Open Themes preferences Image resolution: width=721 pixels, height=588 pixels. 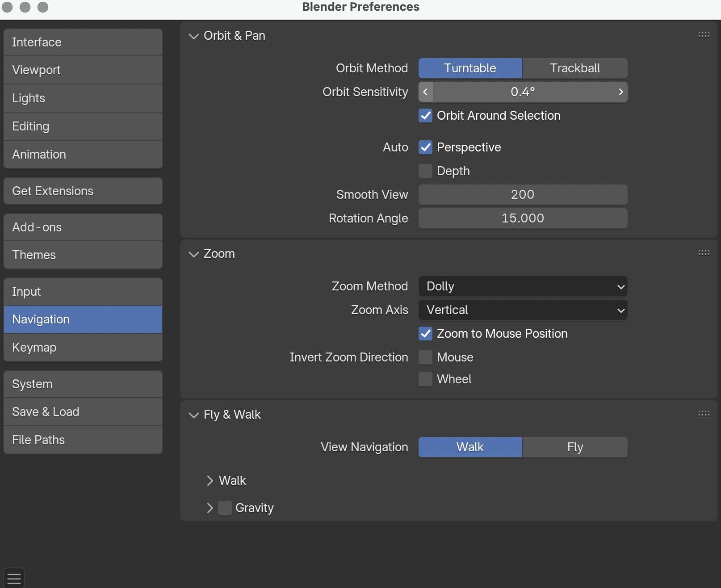[x=83, y=255]
